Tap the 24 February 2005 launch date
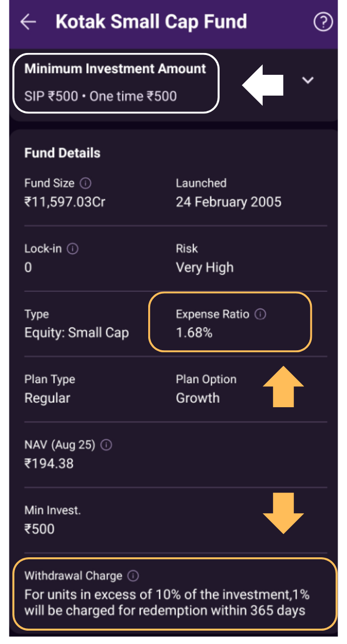 (229, 202)
